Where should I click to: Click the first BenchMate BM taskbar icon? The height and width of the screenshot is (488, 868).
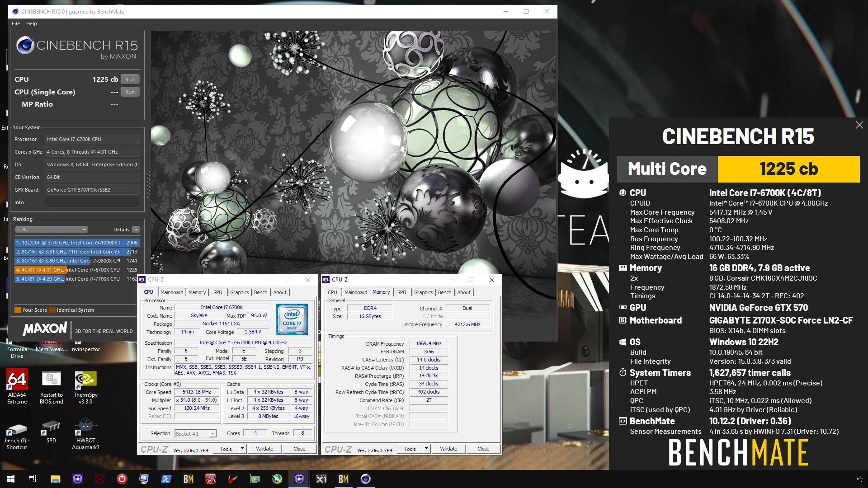tap(188, 479)
